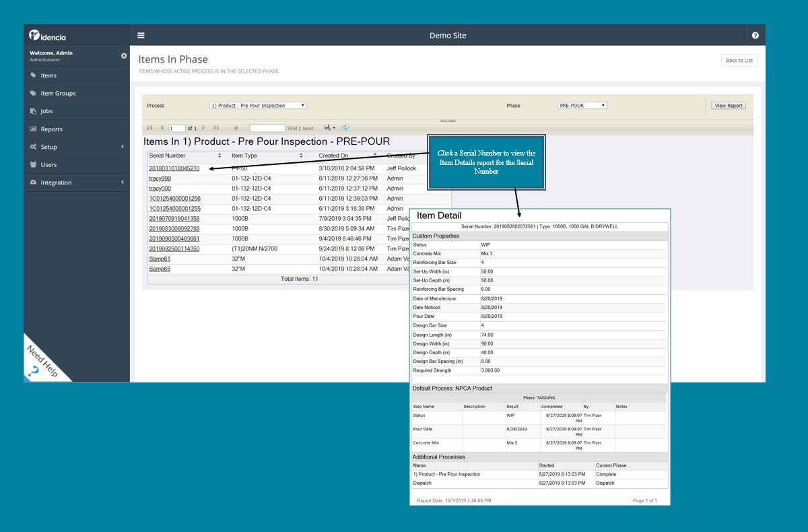The image size is (808, 532).
Task: Expand the Setup sidebar menu
Action: pos(76,147)
